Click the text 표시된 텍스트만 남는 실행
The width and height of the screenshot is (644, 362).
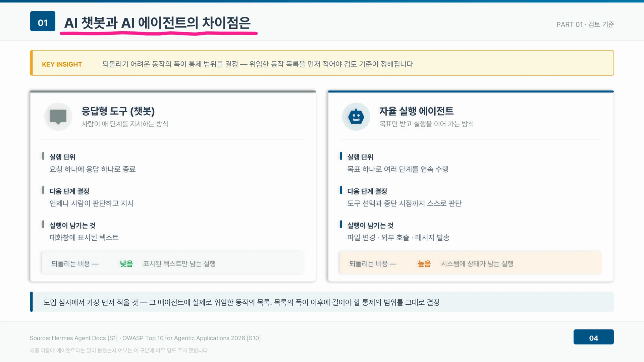(179, 264)
